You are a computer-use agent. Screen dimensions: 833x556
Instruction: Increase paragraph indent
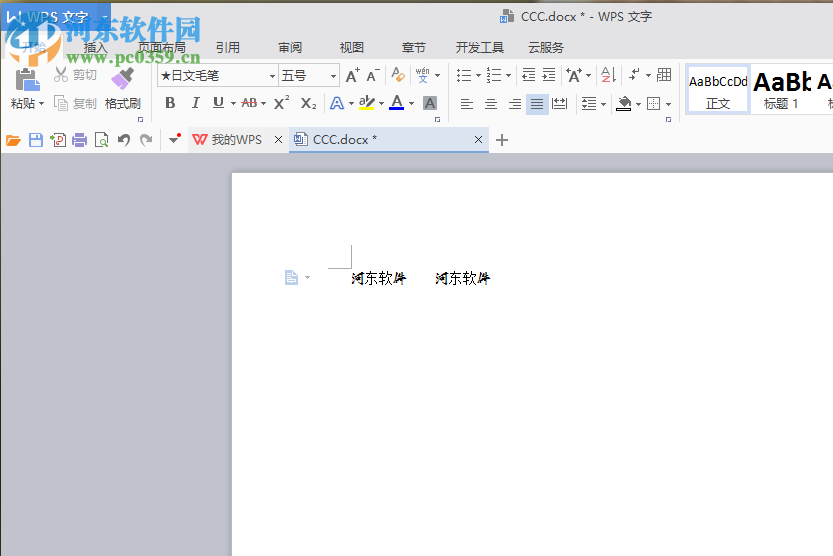[x=549, y=75]
